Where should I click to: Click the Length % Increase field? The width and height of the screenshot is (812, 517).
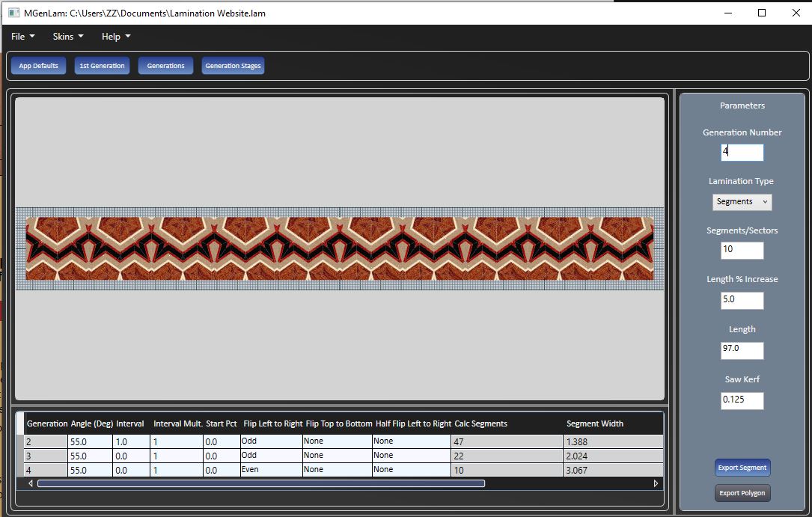[x=742, y=300]
